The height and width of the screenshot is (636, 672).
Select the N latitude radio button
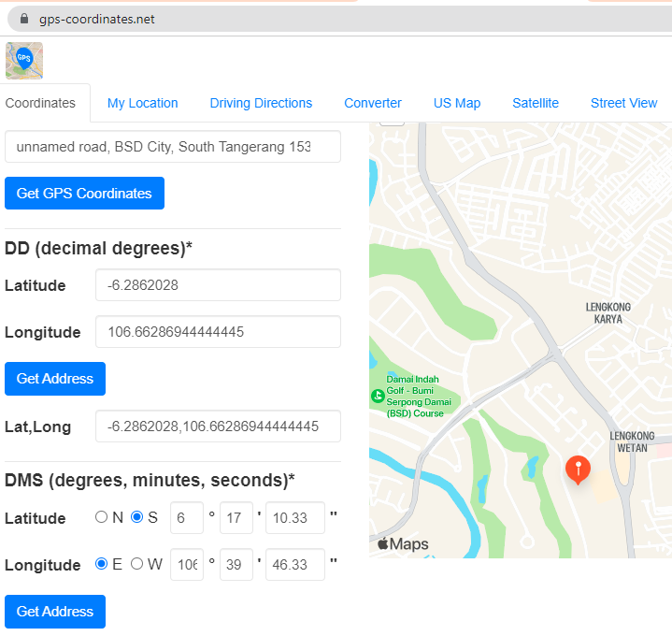point(101,517)
